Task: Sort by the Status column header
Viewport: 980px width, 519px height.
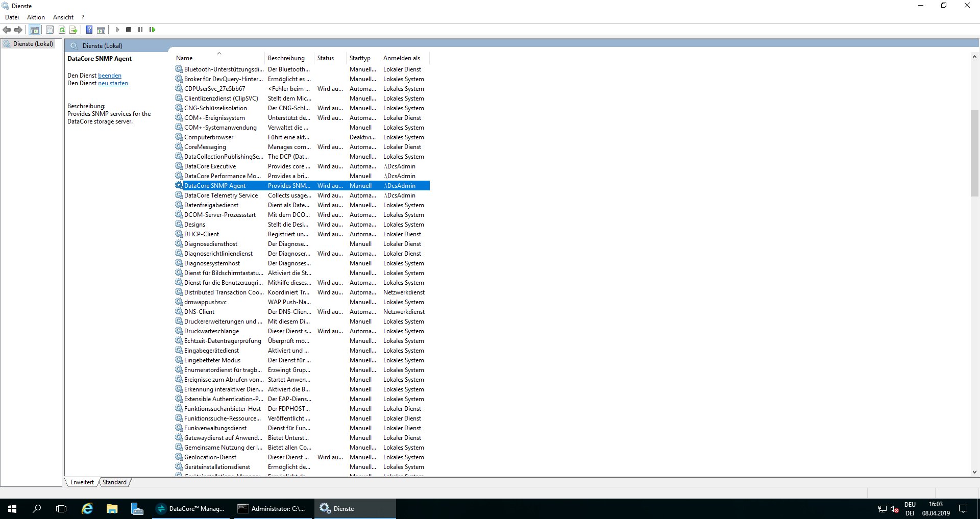Action: click(x=326, y=58)
